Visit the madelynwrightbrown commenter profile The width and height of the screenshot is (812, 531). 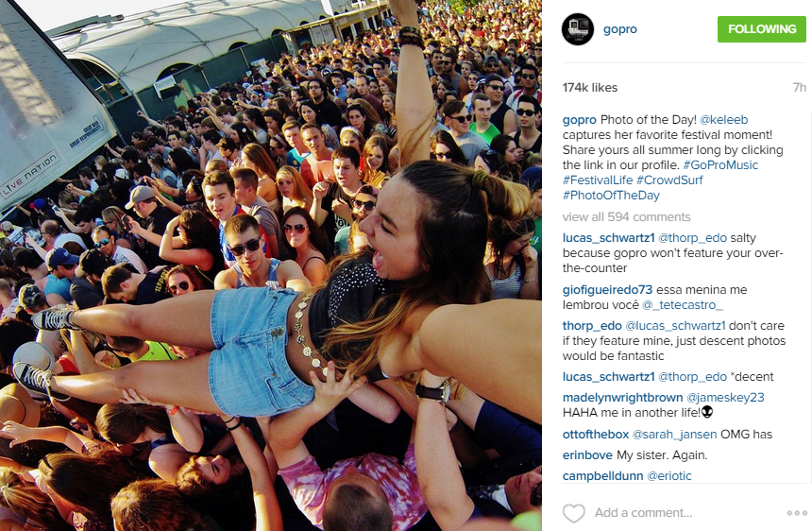click(622, 398)
